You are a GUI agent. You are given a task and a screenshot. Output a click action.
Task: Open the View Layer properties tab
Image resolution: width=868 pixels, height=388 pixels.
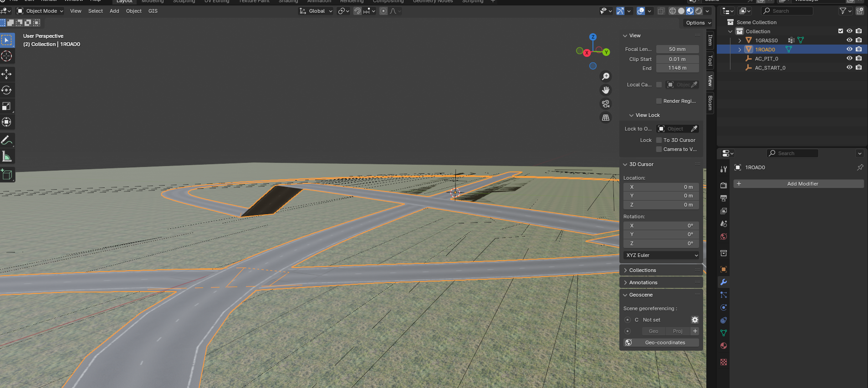pyautogui.click(x=724, y=211)
